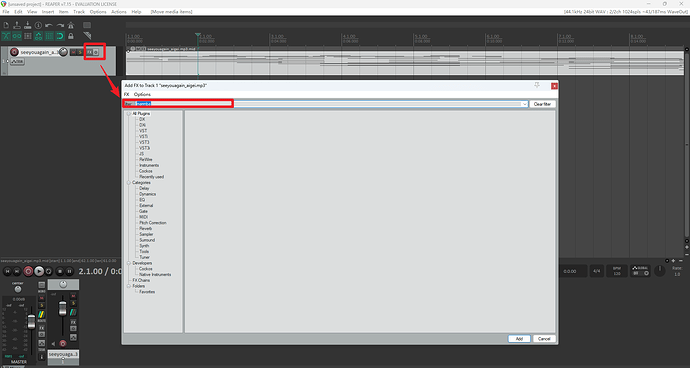Toggle the track record arm button
This screenshot has width=690, height=368.
(x=15, y=52)
